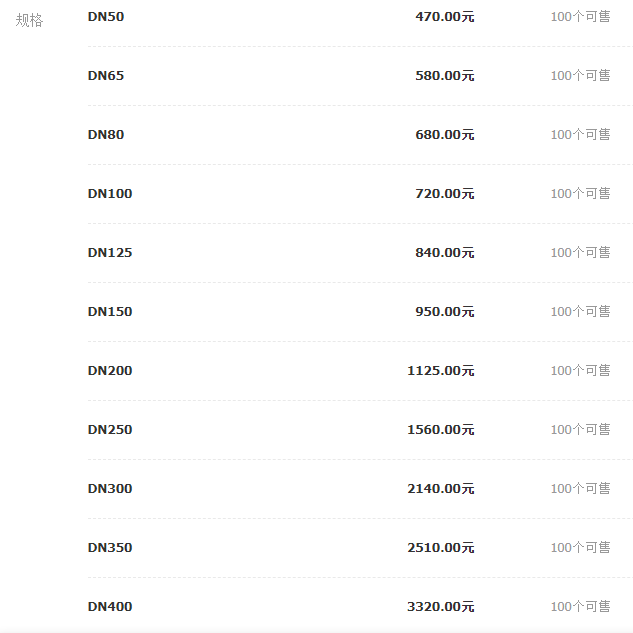Click the 100个可售 stock text for DN65
633x633 pixels.
click(x=580, y=76)
